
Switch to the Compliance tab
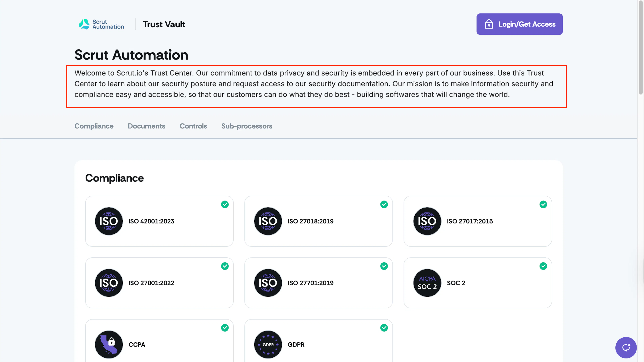tap(94, 126)
